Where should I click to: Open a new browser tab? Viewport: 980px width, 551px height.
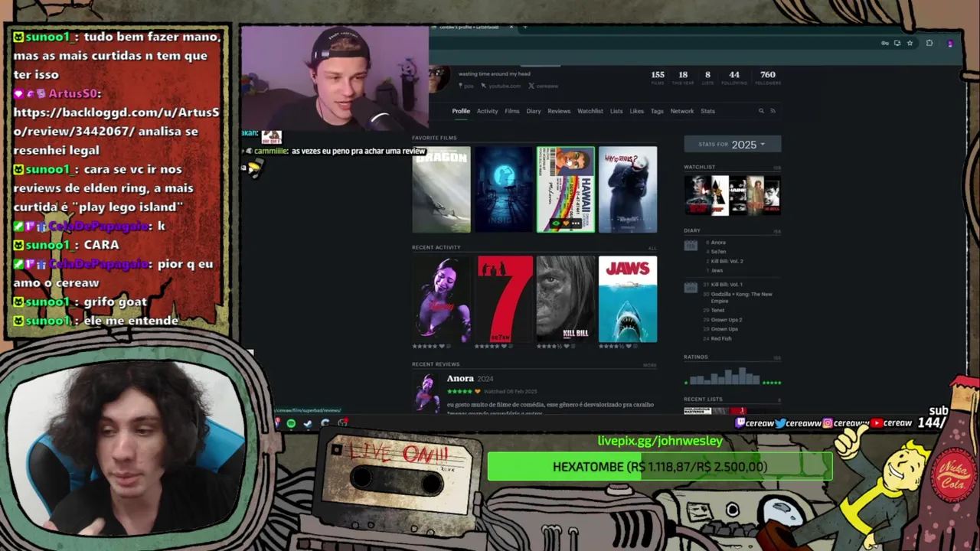(x=524, y=27)
